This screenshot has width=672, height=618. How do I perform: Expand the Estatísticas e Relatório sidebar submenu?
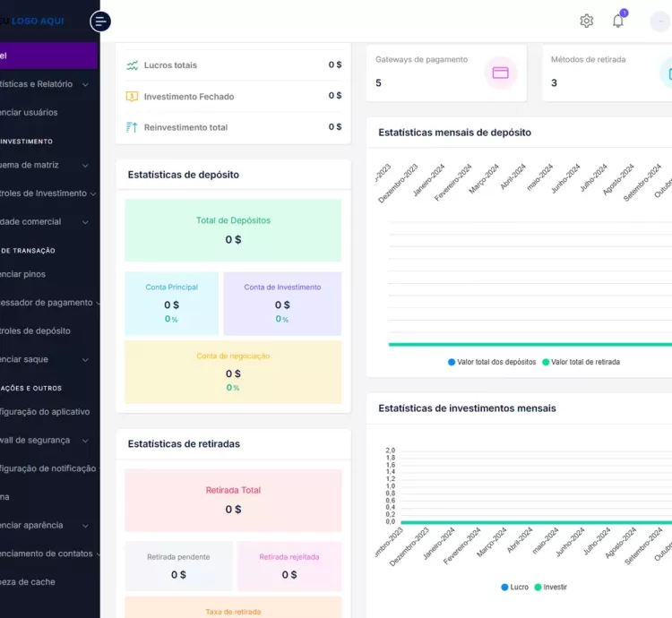(x=85, y=84)
